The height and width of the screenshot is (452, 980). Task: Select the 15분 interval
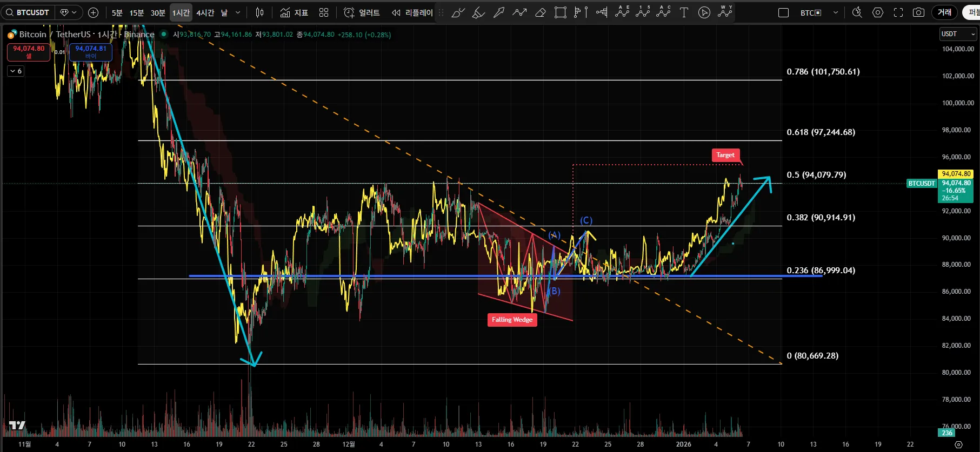tap(136, 12)
